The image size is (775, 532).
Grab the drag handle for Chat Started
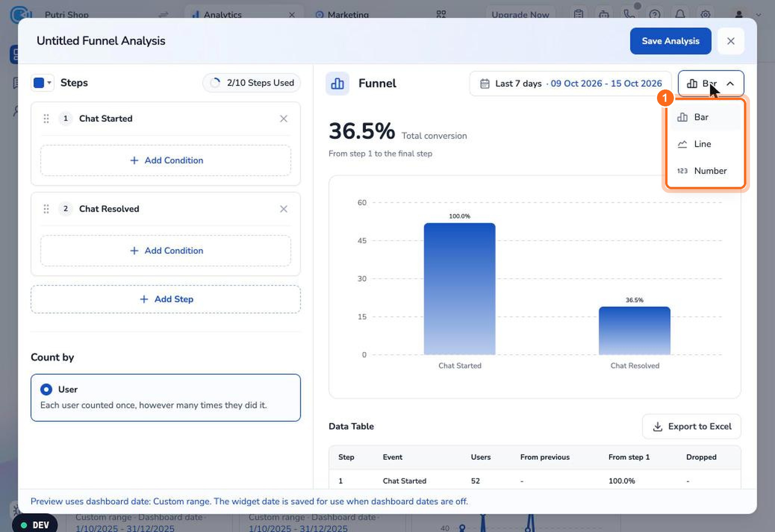[46, 119]
